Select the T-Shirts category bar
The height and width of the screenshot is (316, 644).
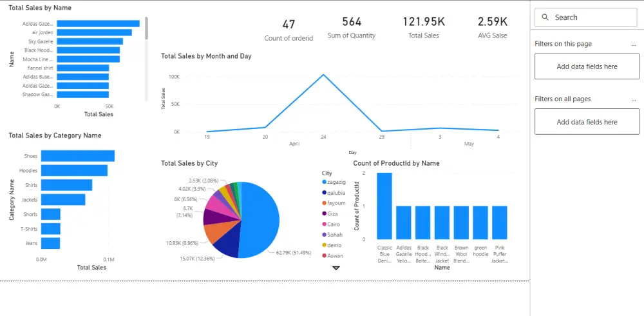click(50, 229)
